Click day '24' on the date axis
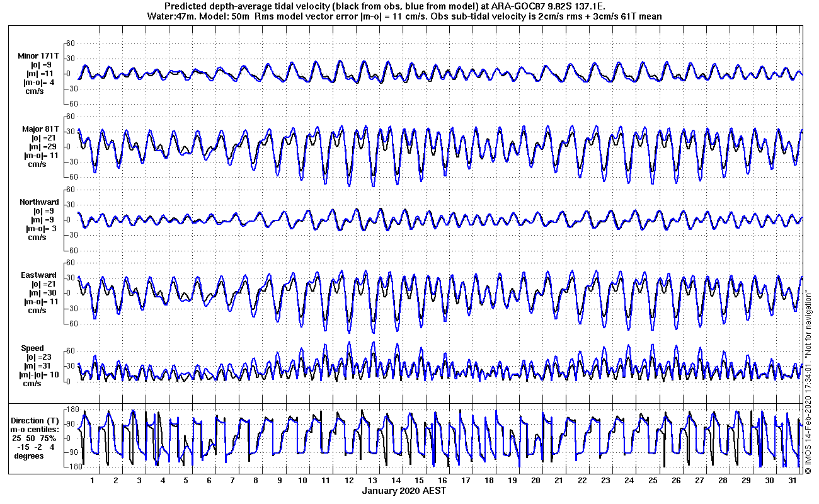Image resolution: width=819 pixels, height=504 pixels. pyautogui.click(x=629, y=480)
